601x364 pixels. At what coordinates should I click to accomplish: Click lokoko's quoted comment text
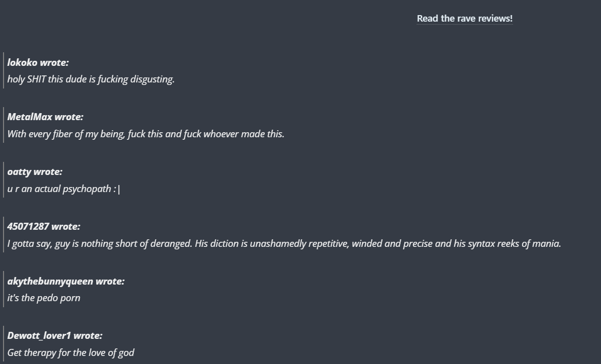coord(91,79)
